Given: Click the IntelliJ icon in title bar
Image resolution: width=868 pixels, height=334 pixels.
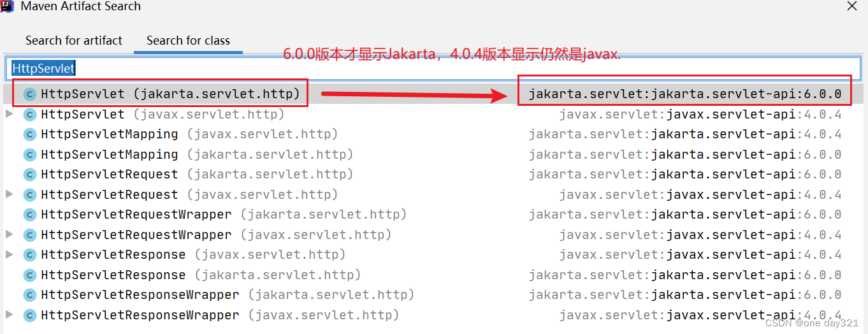Looking at the screenshot, I should tap(6, 6).
